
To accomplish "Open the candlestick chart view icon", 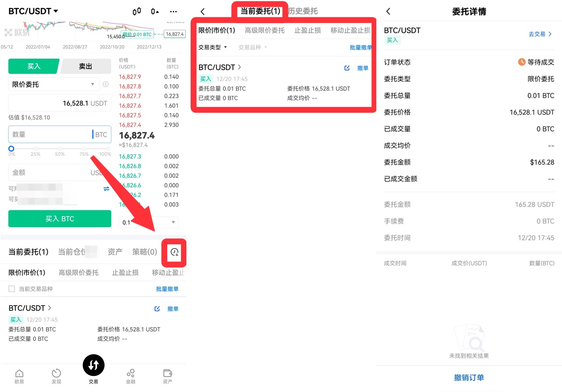I will pos(137,11).
